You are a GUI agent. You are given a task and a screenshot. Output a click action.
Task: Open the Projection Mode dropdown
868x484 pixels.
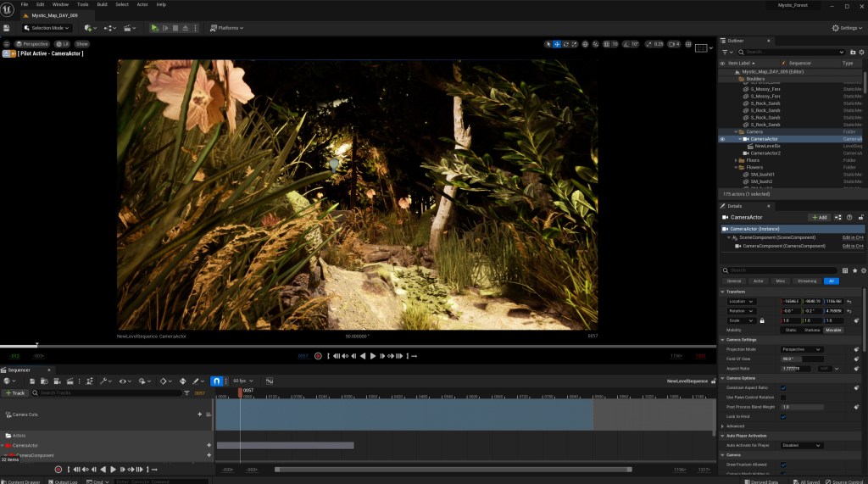(801, 349)
